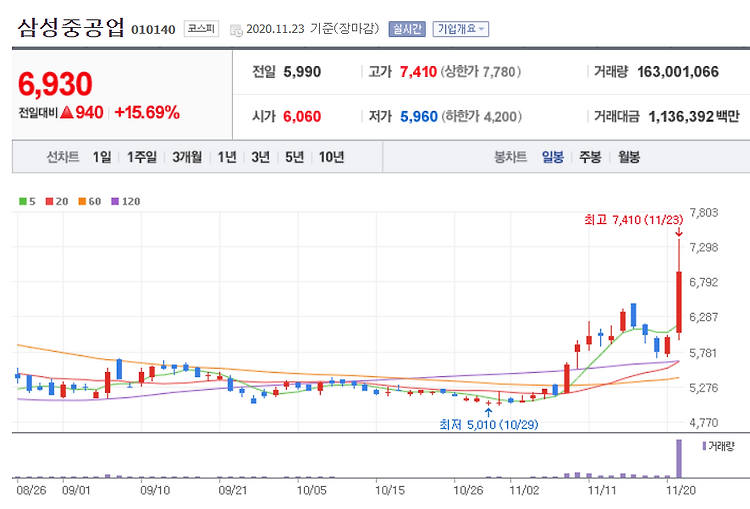Click the +15.69% change value

coord(147,112)
